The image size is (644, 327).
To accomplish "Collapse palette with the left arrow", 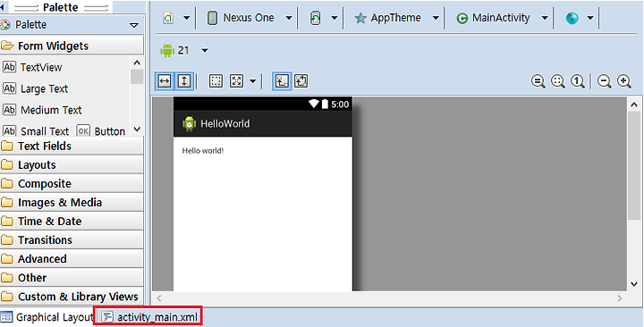I will (2, 7).
